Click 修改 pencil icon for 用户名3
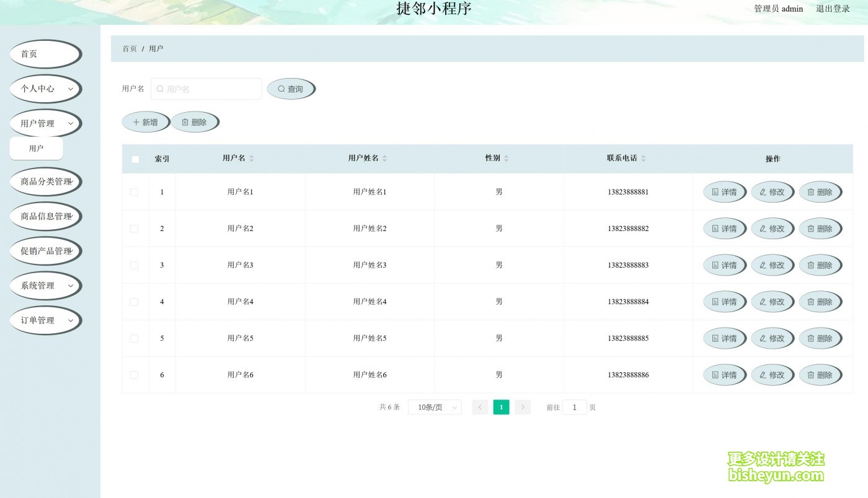Screen dimensions: 868x498 tap(763, 265)
